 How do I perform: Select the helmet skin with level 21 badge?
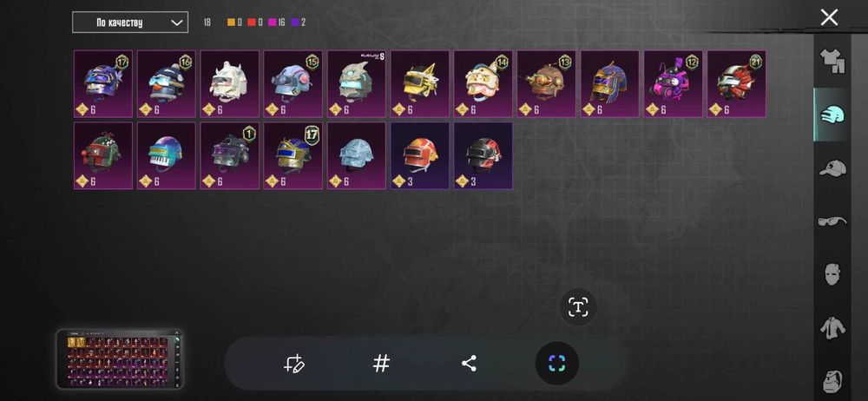[x=736, y=83]
